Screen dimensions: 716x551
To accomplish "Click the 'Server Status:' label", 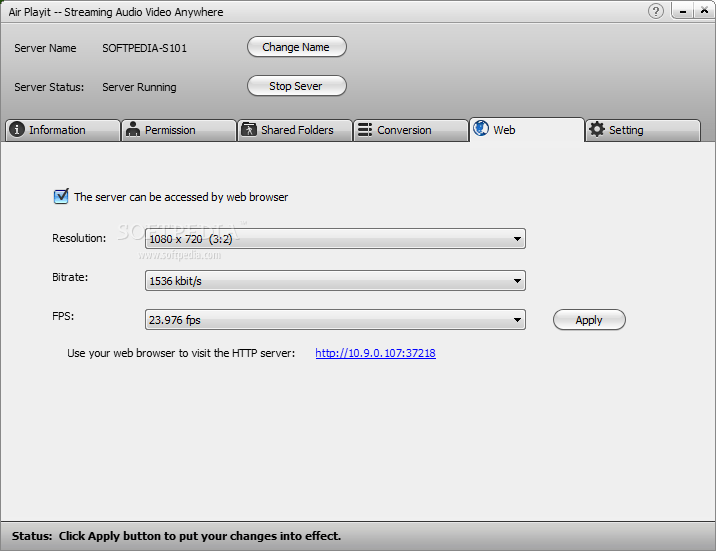I will coord(49,87).
